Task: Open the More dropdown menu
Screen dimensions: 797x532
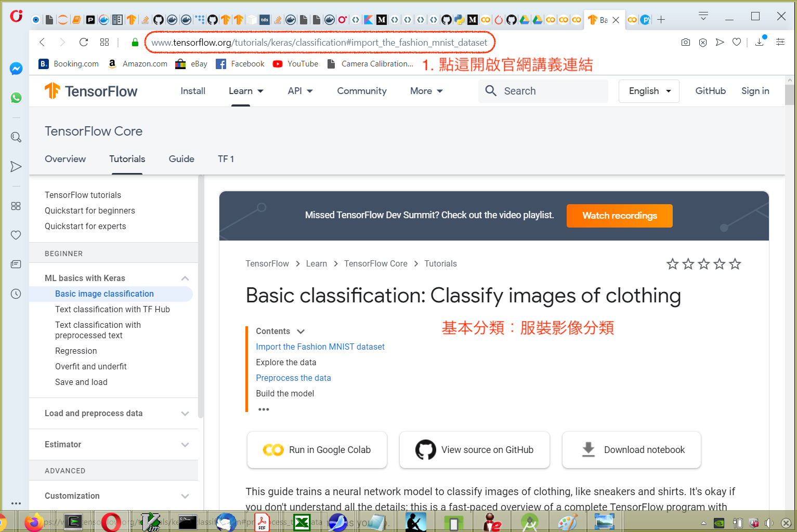Action: [426, 91]
